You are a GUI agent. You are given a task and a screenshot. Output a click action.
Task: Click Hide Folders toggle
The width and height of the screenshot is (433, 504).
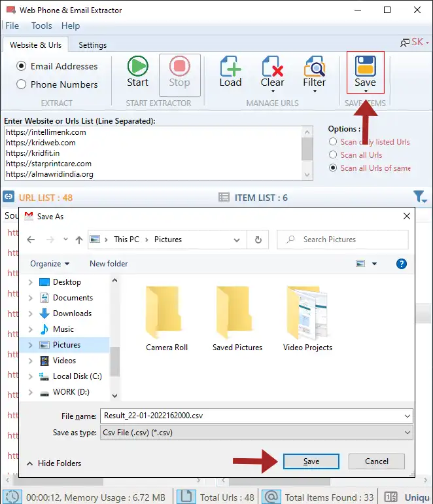pyautogui.click(x=54, y=463)
